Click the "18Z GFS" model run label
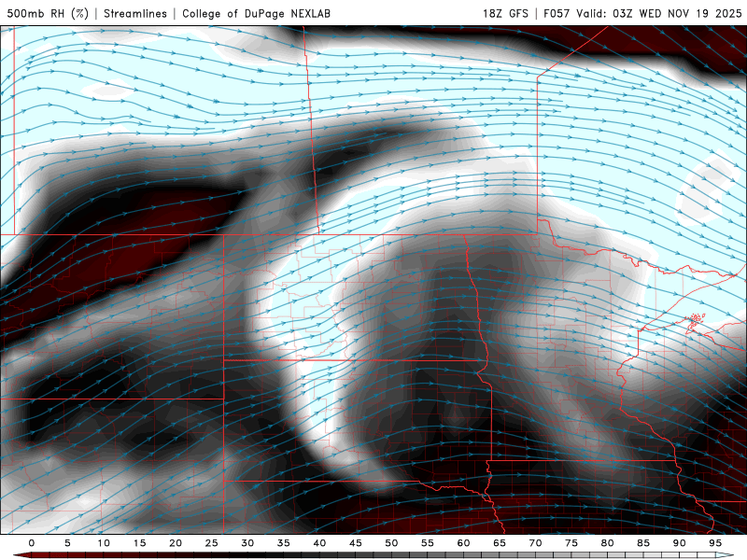Screen dimensions: 747x560 [505, 13]
